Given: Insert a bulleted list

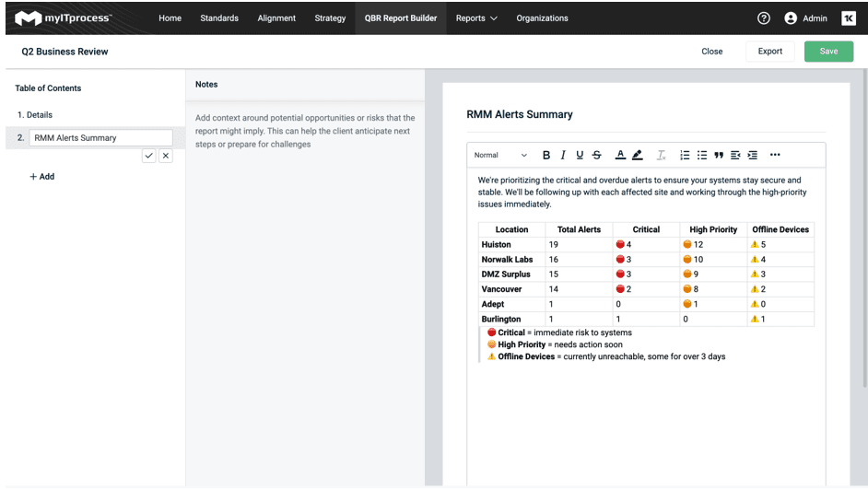Looking at the screenshot, I should [x=702, y=156].
